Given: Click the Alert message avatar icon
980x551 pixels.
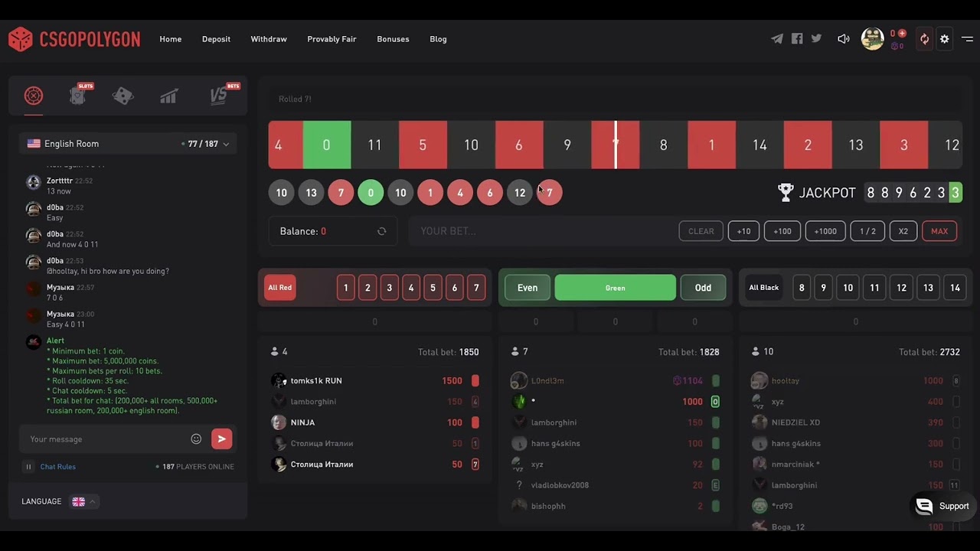Looking at the screenshot, I should pyautogui.click(x=33, y=342).
